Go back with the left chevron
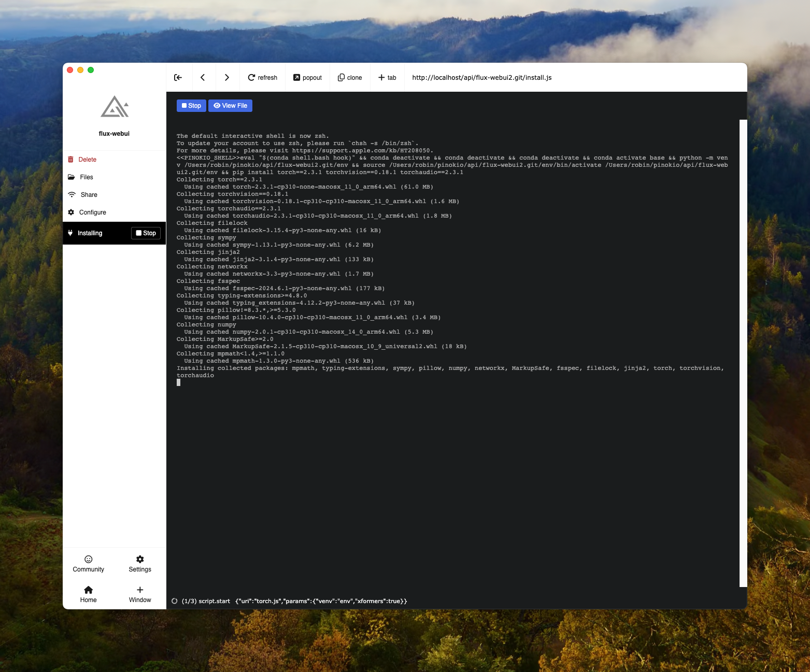This screenshot has width=810, height=672. click(203, 78)
